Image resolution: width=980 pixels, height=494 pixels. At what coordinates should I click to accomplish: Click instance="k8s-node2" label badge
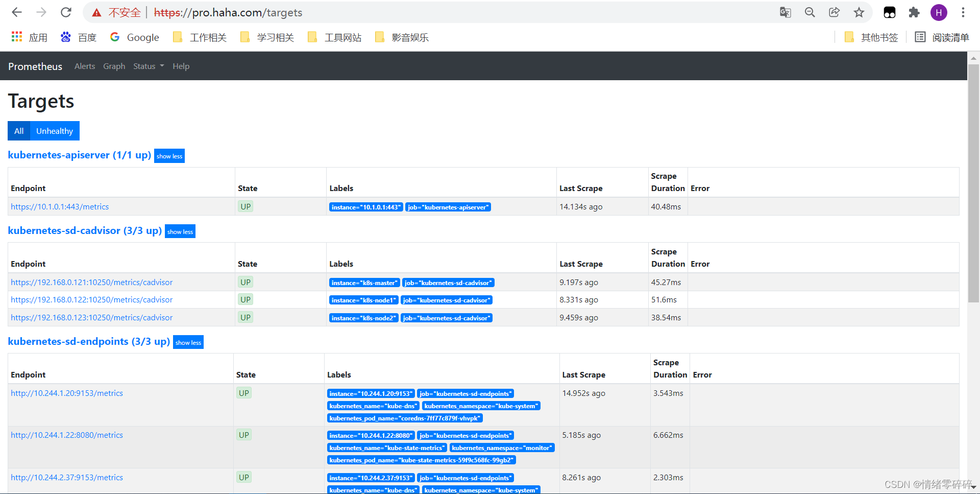point(363,318)
